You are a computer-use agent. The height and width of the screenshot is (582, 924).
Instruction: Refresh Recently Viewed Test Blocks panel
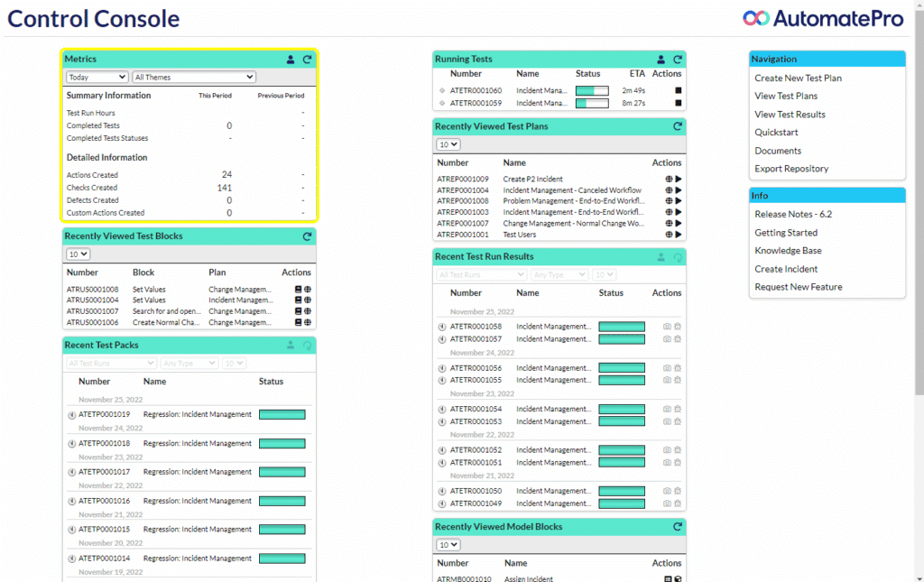pyautogui.click(x=307, y=236)
